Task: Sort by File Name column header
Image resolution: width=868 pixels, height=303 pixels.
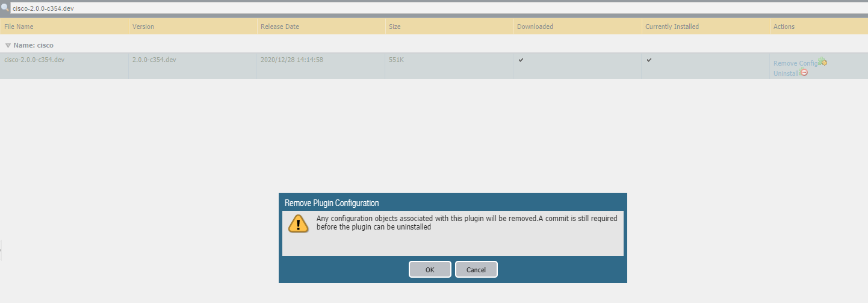Action: tap(64, 27)
